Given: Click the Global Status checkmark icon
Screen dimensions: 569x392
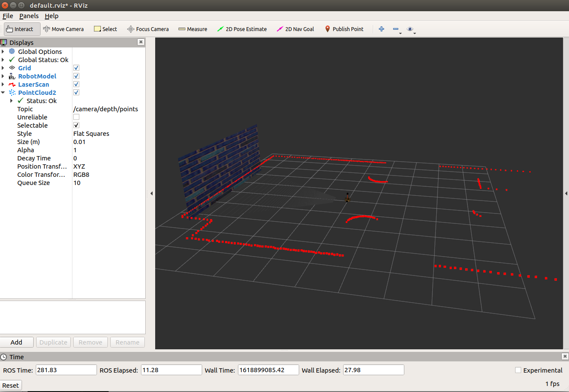Looking at the screenshot, I should pos(12,60).
